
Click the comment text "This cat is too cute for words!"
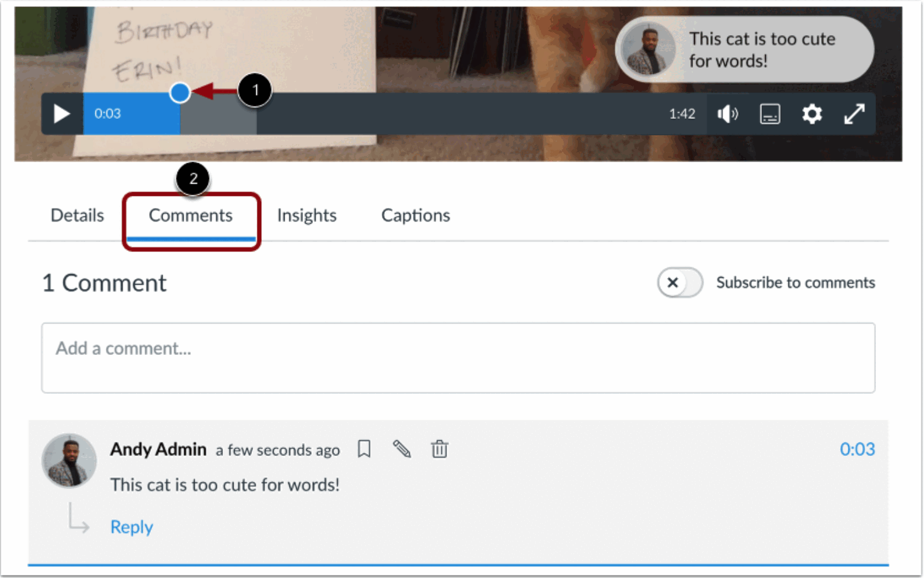pos(225,485)
